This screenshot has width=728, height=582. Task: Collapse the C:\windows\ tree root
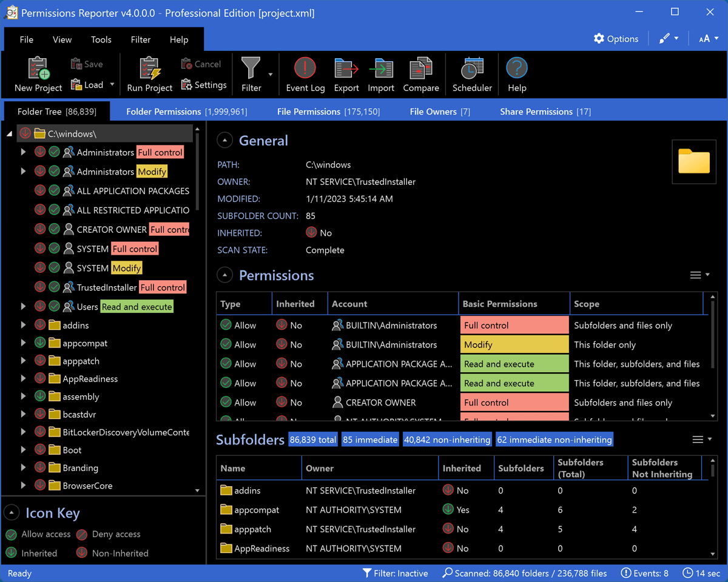[x=10, y=133]
